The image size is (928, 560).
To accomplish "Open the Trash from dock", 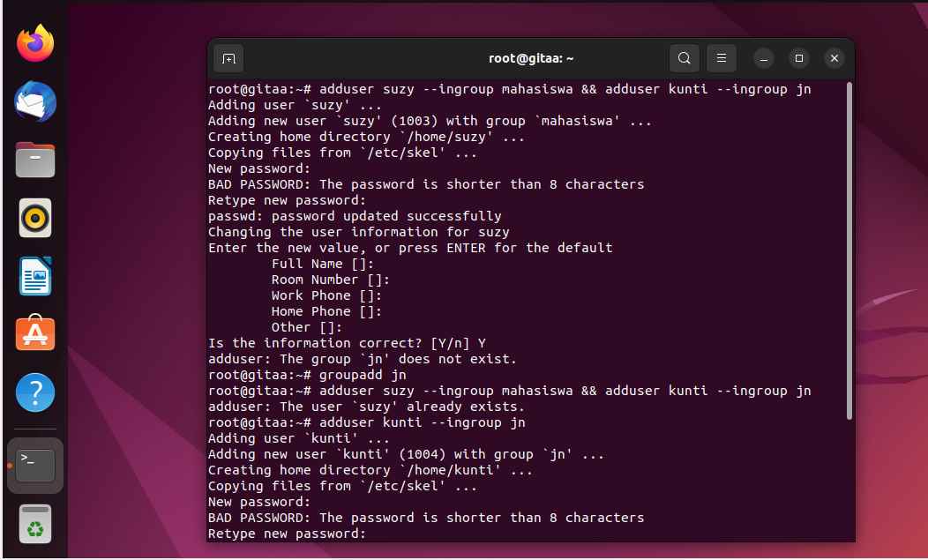I will [x=35, y=524].
